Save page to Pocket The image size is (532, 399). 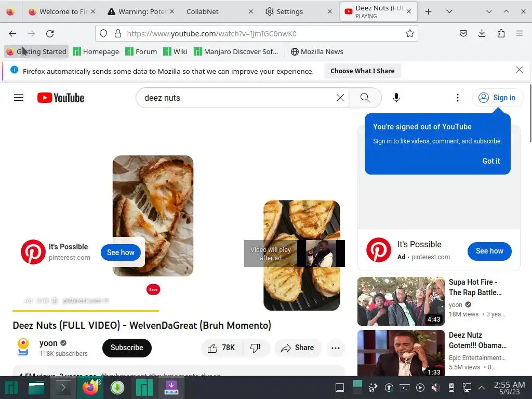(463, 33)
